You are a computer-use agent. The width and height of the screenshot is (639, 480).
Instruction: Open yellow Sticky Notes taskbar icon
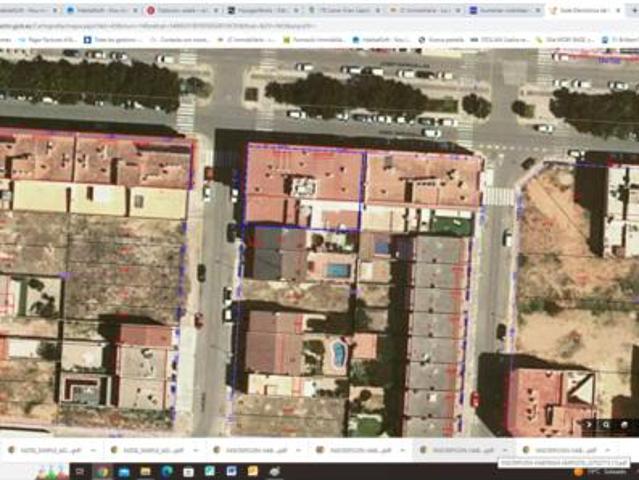(x=253, y=471)
